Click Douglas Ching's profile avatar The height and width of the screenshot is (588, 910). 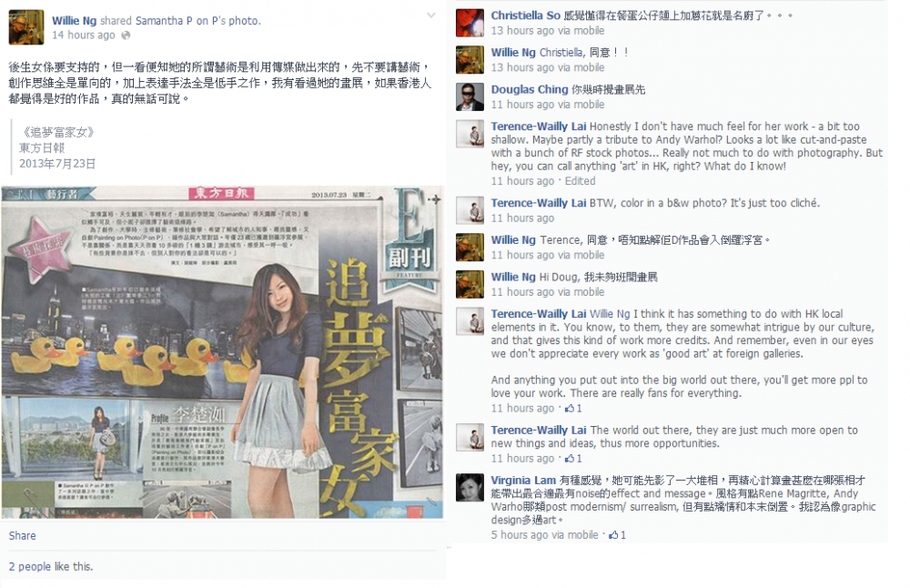[x=470, y=96]
